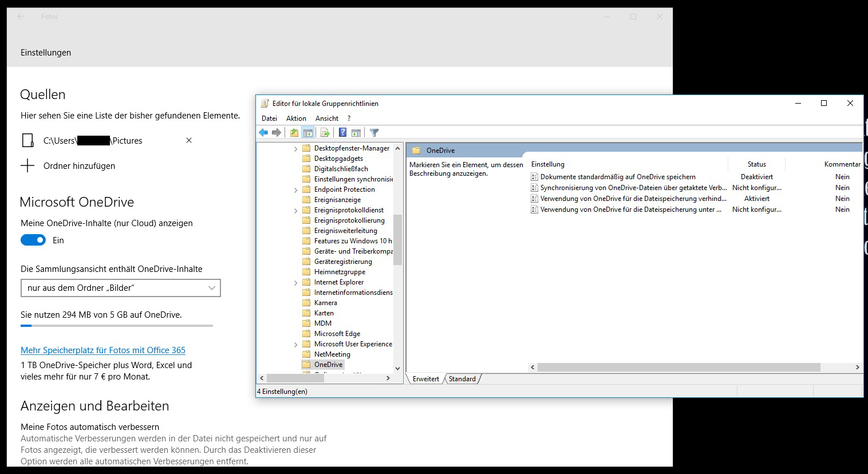This screenshot has width=868, height=474.
Task: Click the setting icon for Dokumente standardmäßig auf OneDrive speichern
Action: 534,177
